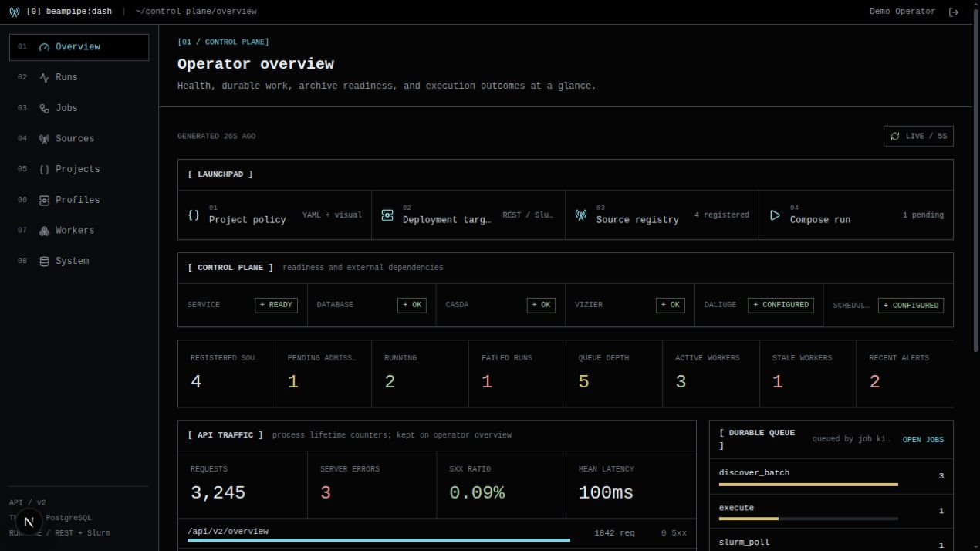This screenshot has height=551, width=980.
Task: Click the Registered sources count 4 tile
Action: [x=226, y=374]
